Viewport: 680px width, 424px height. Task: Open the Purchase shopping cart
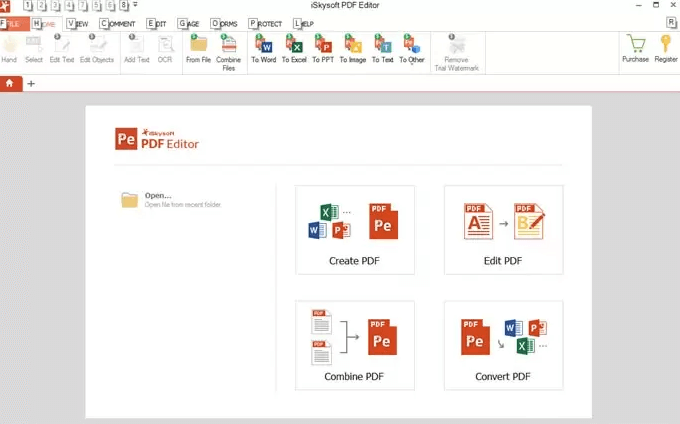pos(635,48)
